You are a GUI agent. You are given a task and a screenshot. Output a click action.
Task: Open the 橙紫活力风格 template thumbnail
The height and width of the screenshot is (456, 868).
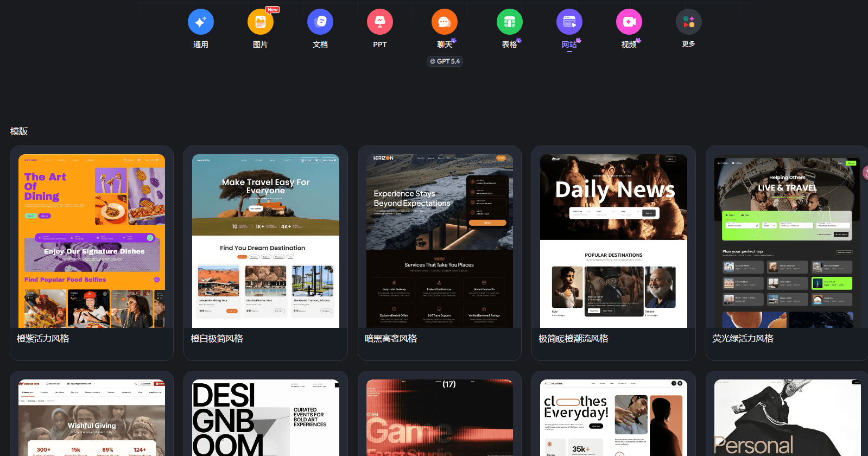click(x=92, y=241)
